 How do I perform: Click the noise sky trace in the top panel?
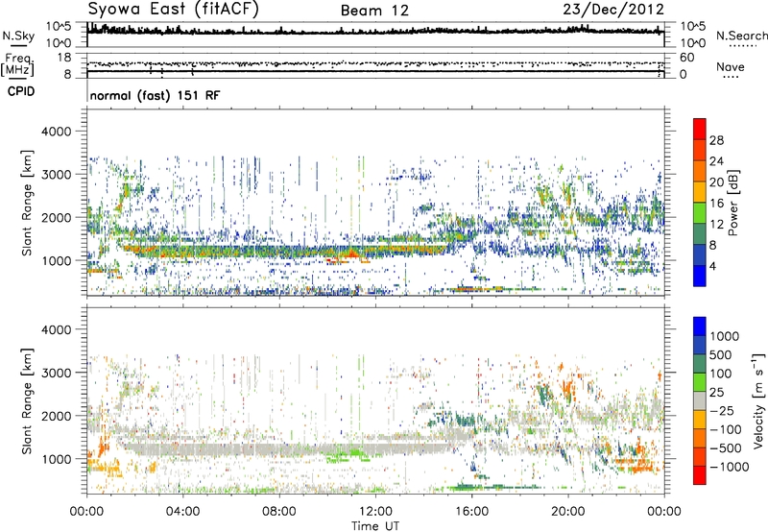375,32
